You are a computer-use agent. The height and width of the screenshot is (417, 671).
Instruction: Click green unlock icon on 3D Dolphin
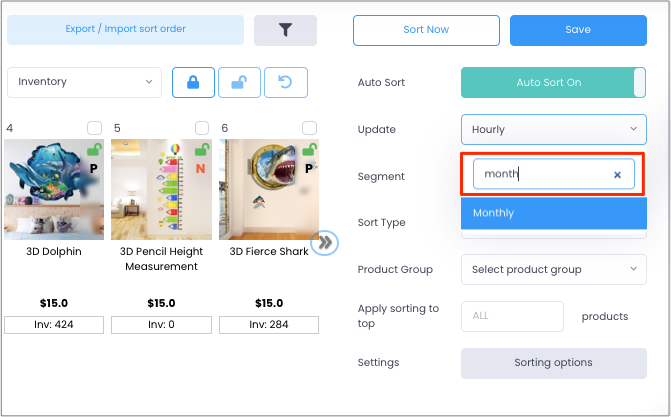pyautogui.click(x=95, y=149)
